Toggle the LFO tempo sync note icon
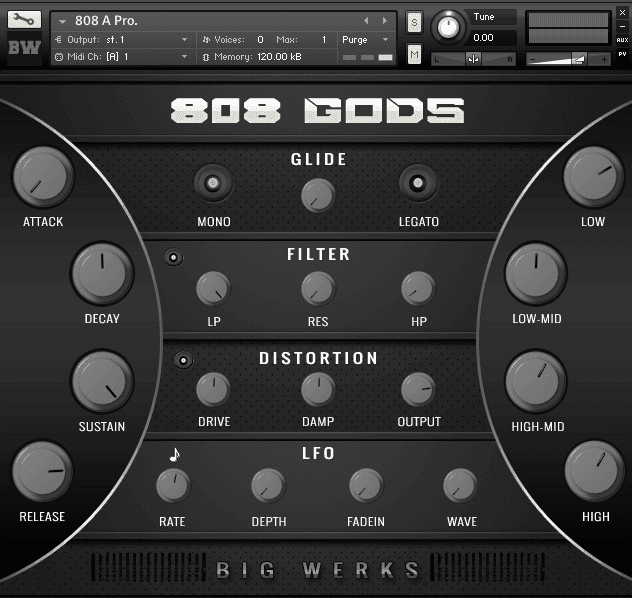632x598 pixels. click(x=175, y=455)
